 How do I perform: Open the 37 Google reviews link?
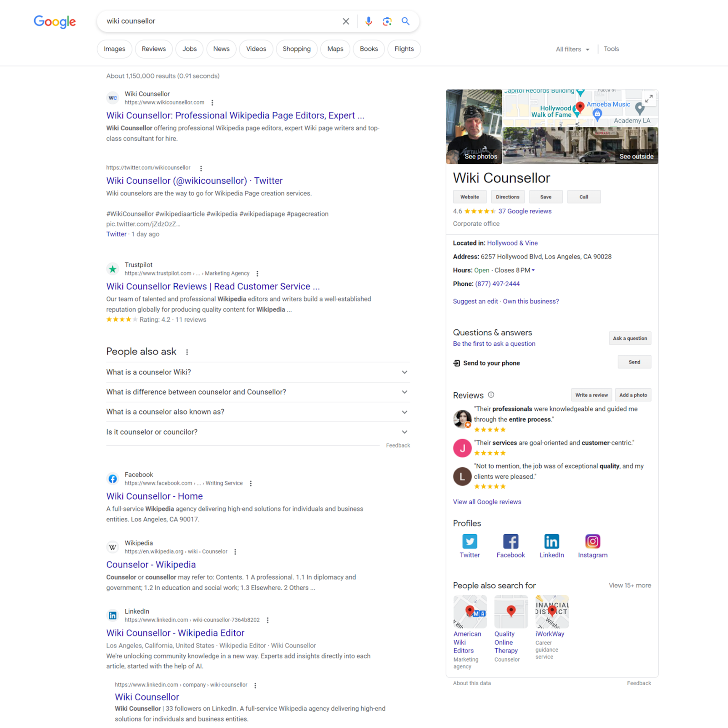click(x=525, y=211)
